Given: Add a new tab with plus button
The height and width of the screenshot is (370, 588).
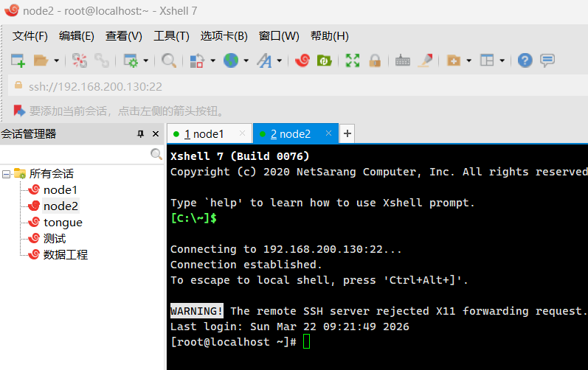Looking at the screenshot, I should [x=347, y=133].
